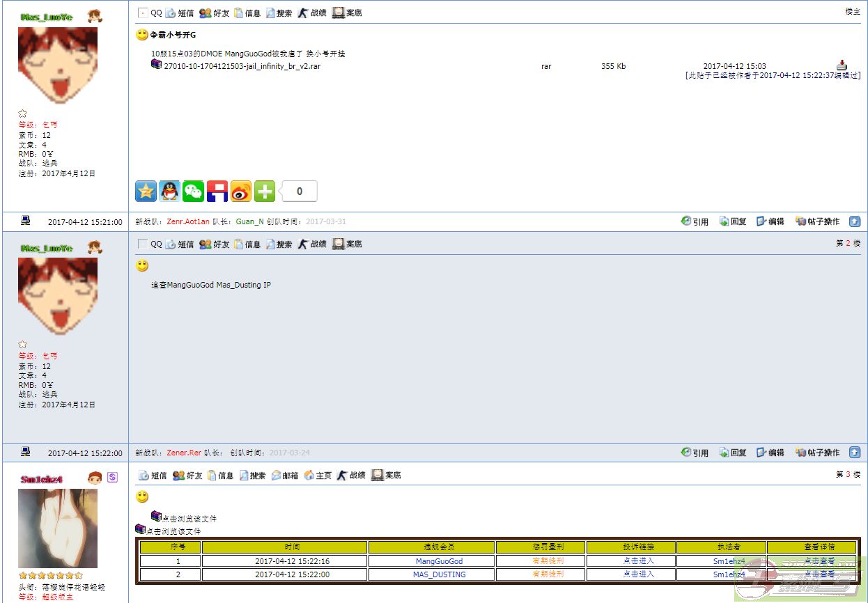Click the green plus more-share icon
Viewport: 868px width, 603px height.
click(x=264, y=191)
